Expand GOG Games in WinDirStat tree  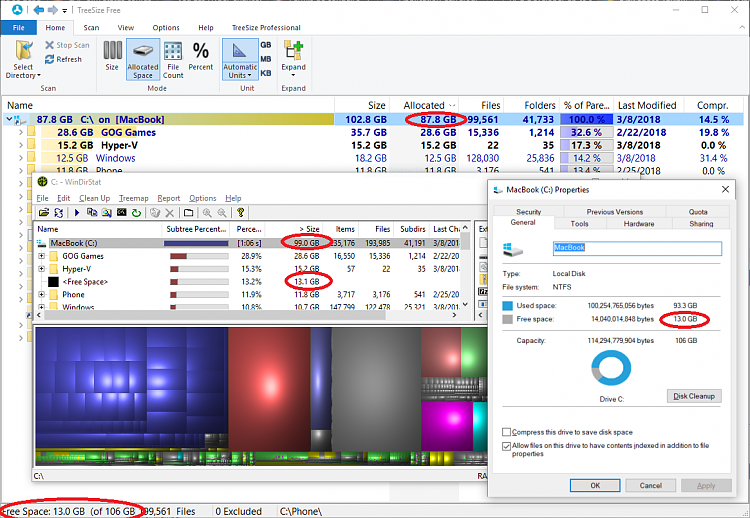pos(42,256)
